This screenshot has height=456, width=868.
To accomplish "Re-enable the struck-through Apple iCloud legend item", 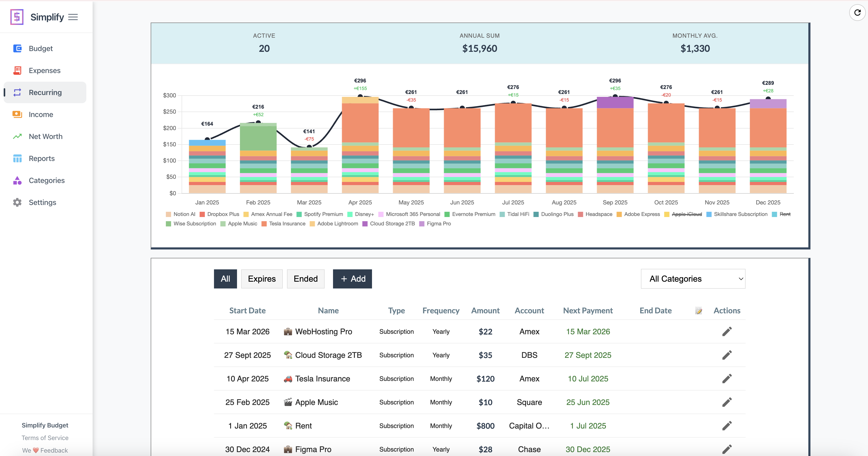I will [683, 214].
